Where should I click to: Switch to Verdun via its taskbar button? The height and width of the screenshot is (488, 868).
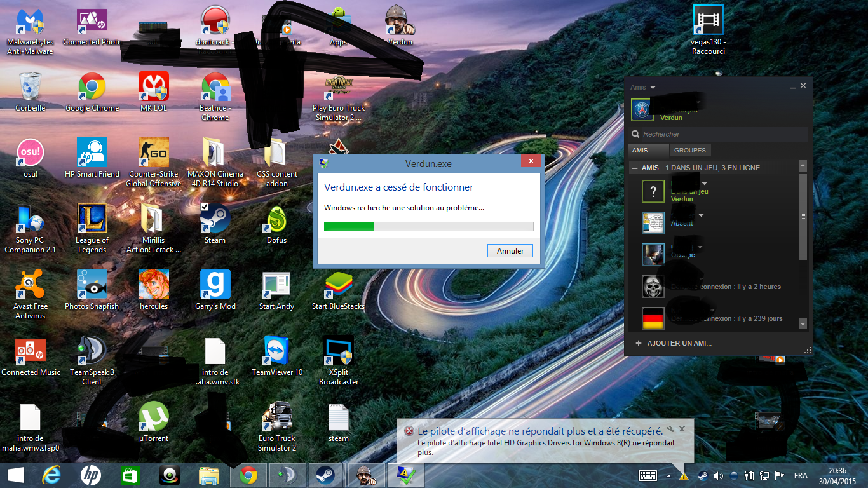click(366, 475)
